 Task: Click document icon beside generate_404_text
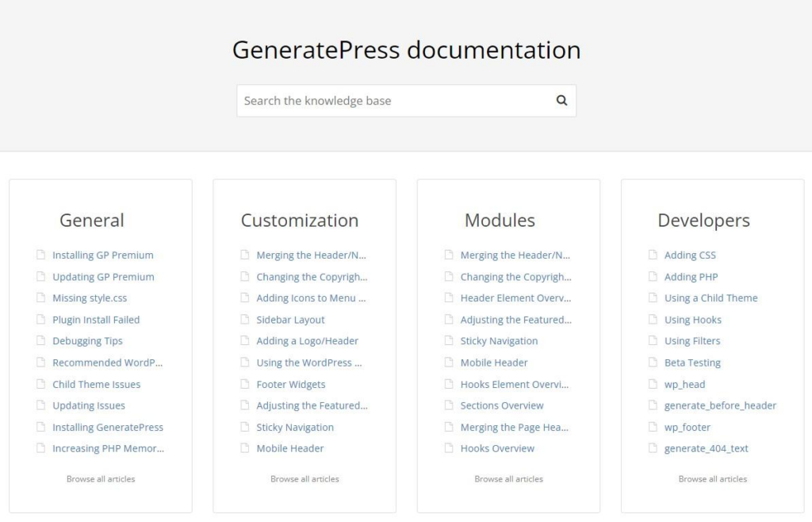pos(653,448)
